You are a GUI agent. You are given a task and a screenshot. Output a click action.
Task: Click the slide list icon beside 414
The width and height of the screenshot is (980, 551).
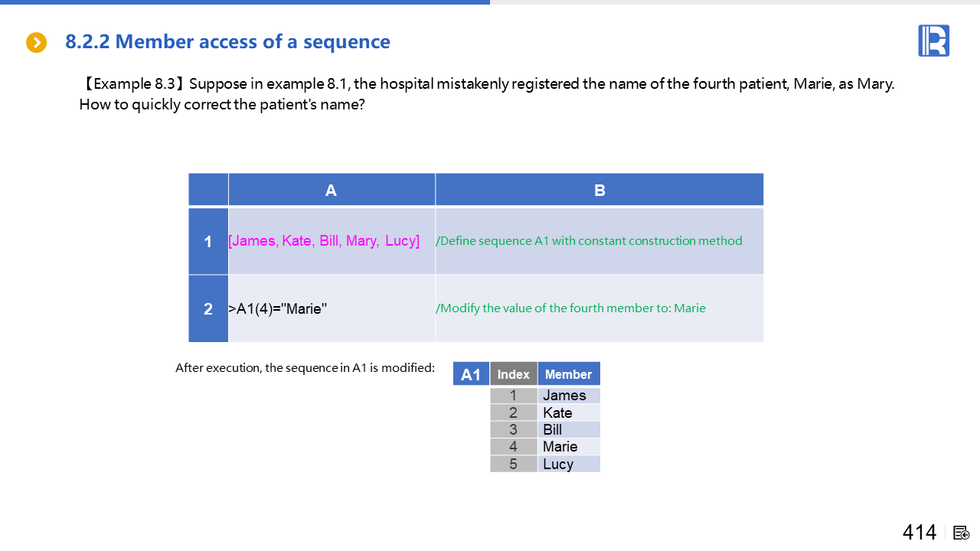(x=962, y=533)
